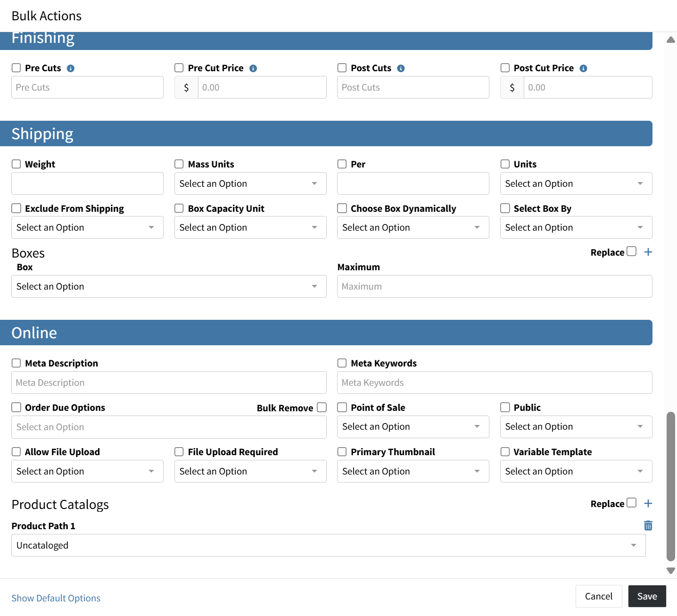This screenshot has height=616, width=677.
Task: Tick the Pre Cut Price checkbox
Action: (x=179, y=68)
